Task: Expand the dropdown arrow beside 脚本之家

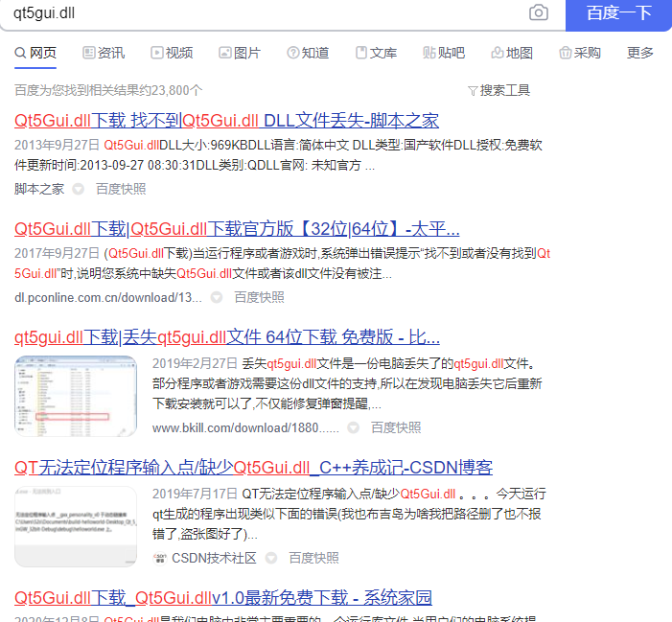Action: [79, 190]
